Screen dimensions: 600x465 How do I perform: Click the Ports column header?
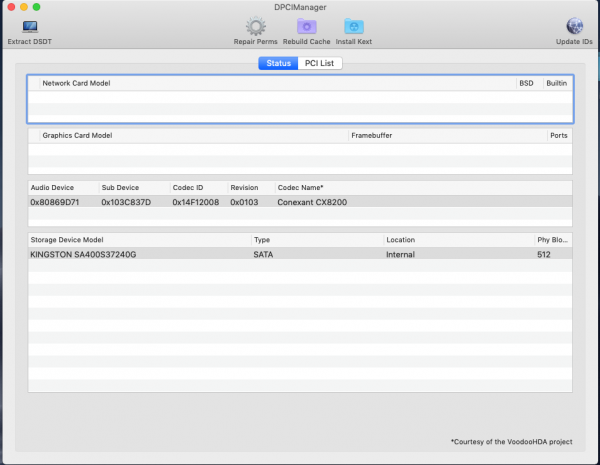coord(559,135)
